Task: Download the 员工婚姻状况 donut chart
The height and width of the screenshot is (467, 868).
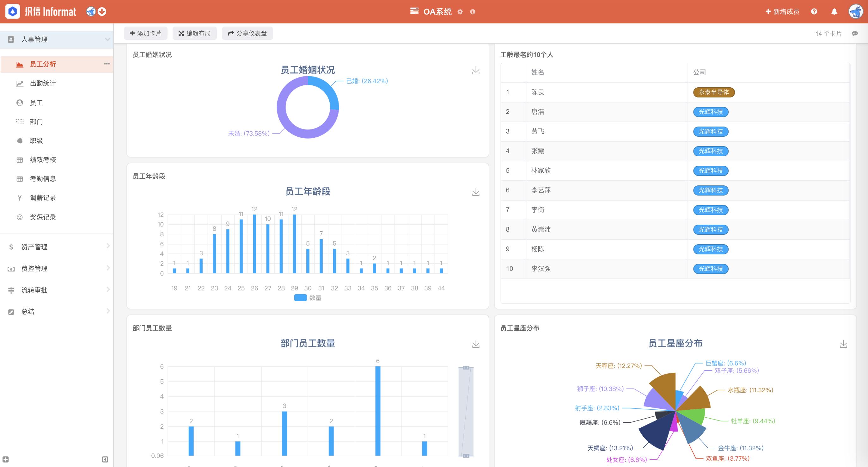Action: (x=475, y=71)
